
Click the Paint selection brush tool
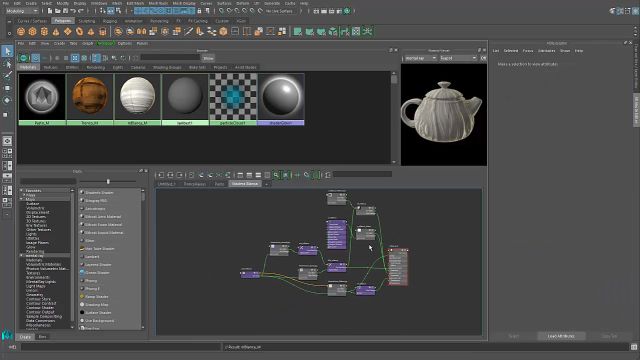click(7, 76)
